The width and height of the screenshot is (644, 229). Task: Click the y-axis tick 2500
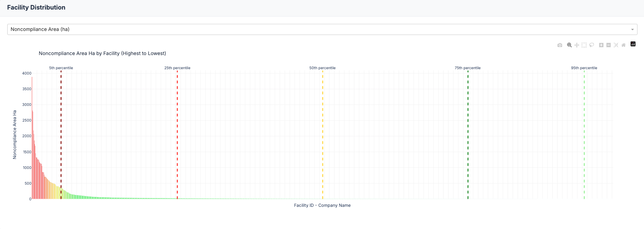(x=27, y=120)
